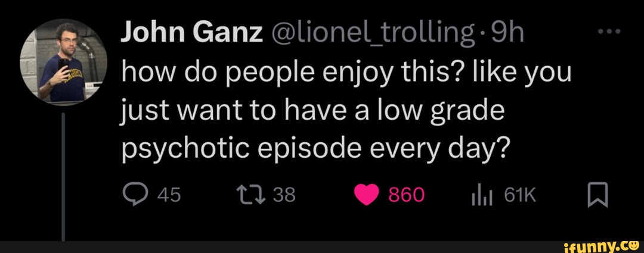The image size is (644, 253).
Task: Click the ifunny.co watermark text
Action: (600, 244)
